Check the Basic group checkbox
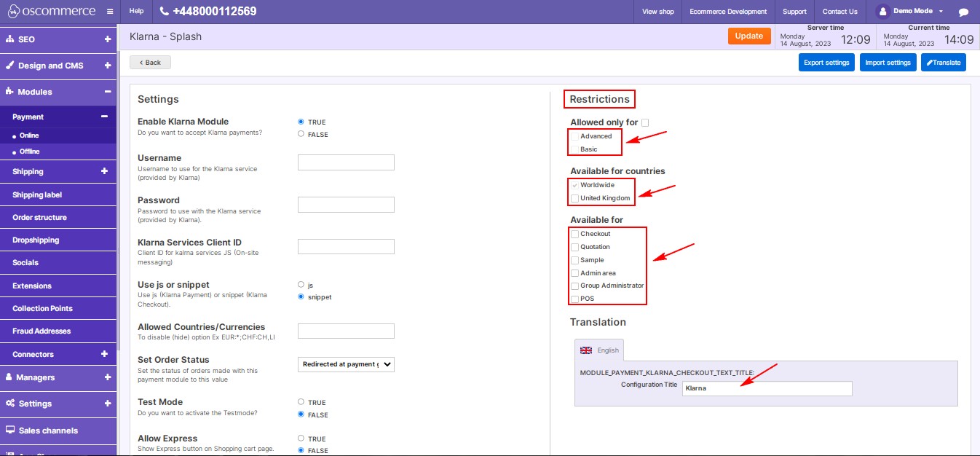Image resolution: width=980 pixels, height=456 pixels. click(x=575, y=149)
